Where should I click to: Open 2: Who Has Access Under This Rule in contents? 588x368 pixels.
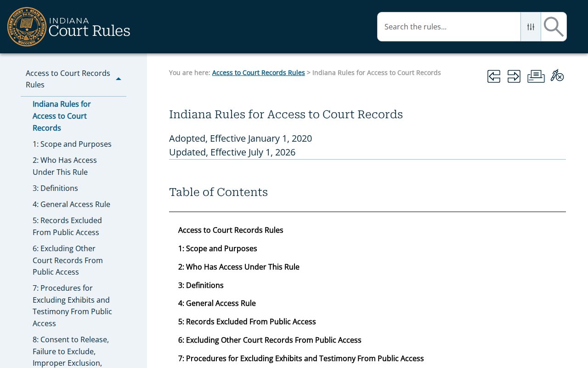239,267
